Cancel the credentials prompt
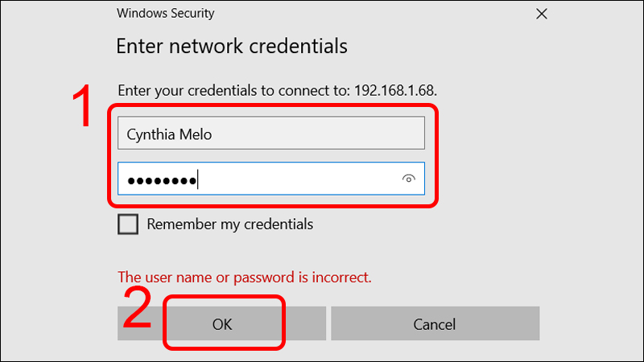Image resolution: width=644 pixels, height=362 pixels. [435, 324]
